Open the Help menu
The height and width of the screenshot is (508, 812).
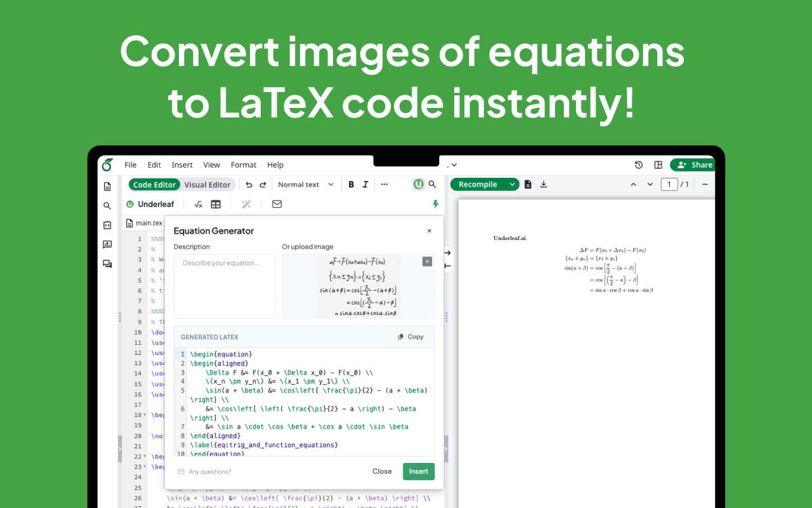click(275, 165)
